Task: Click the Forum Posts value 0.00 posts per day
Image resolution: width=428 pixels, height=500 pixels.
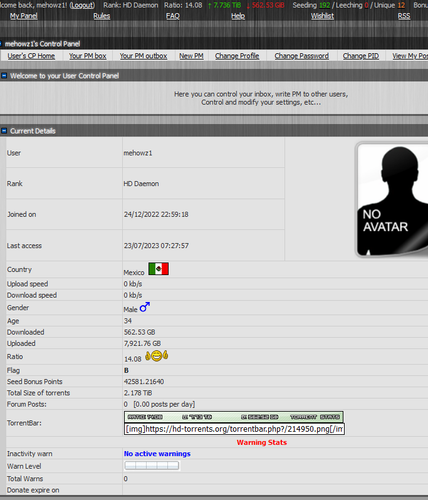Action: click(164, 404)
